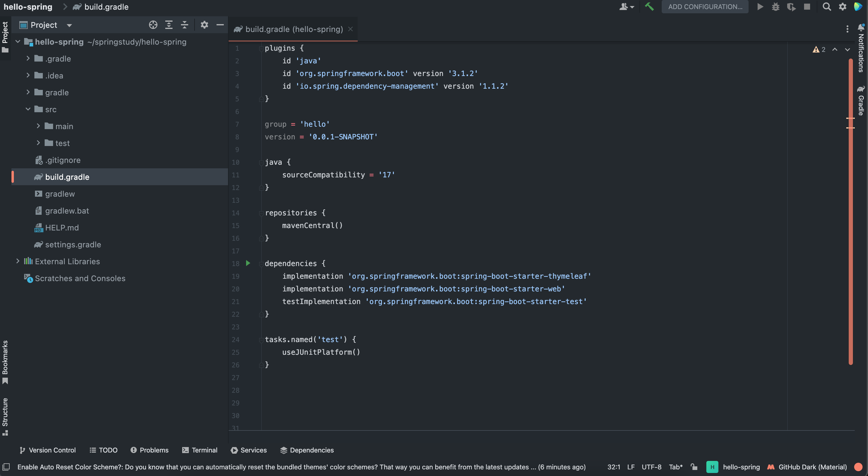Expand External Libraries node
The height and width of the screenshot is (476, 868).
pos(18,261)
